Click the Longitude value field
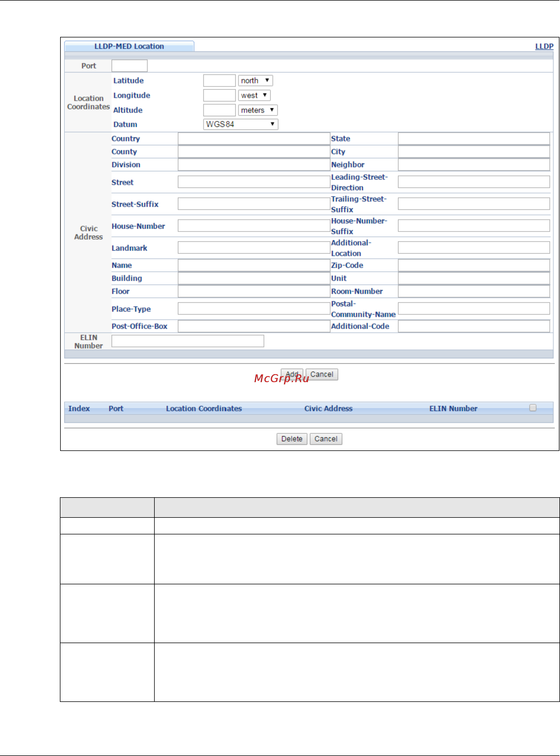Screen dimensions: 560x756 tap(219, 96)
